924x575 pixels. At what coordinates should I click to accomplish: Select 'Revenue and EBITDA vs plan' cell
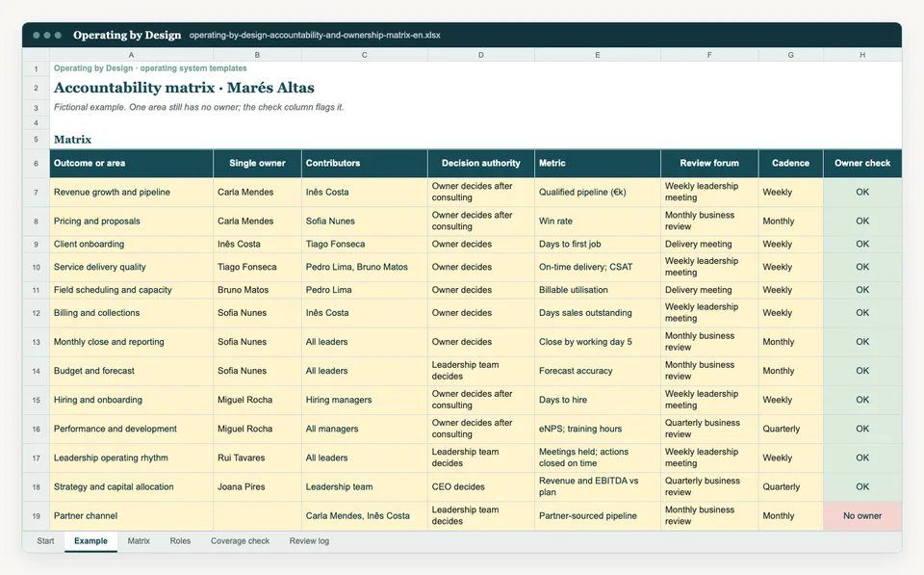pos(598,487)
